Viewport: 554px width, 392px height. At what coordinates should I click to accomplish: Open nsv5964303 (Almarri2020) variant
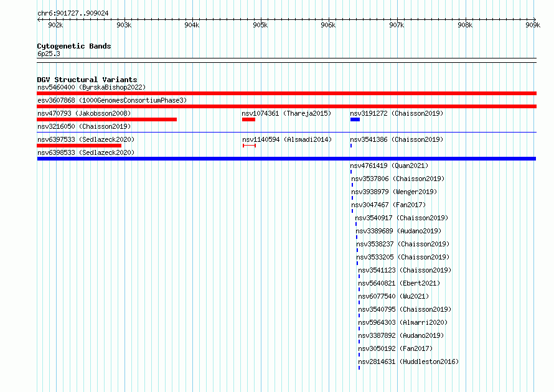click(403, 322)
